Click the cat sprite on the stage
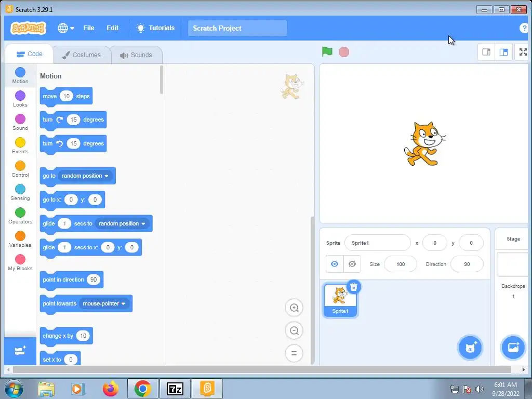The width and height of the screenshot is (532, 399). (425, 144)
